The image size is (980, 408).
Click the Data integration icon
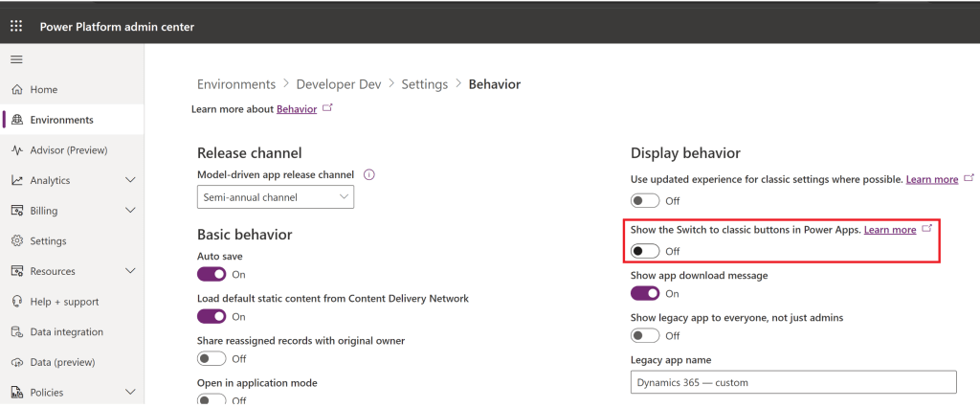pos(17,332)
